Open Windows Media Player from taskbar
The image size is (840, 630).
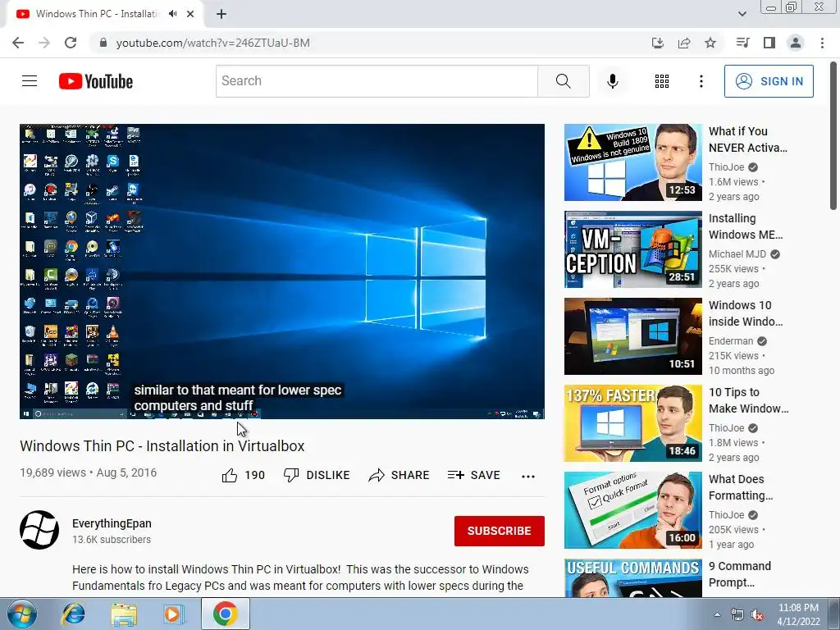[174, 614]
